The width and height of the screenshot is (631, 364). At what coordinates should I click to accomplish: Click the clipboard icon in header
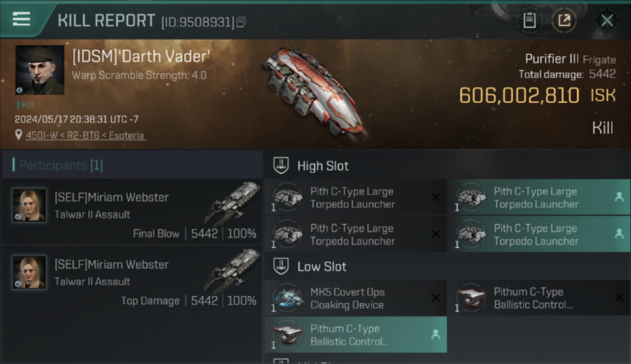[529, 20]
